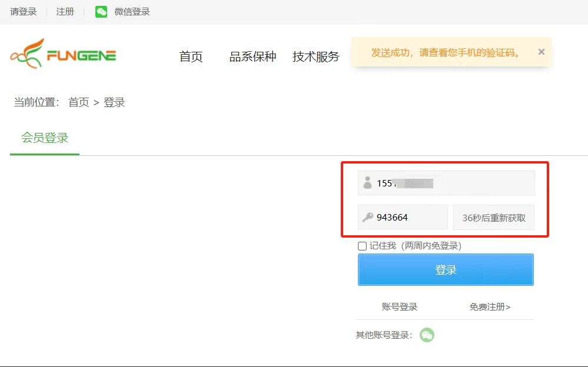Go to 技术服务 in navigation bar
This screenshot has width=588, height=367.
[316, 57]
